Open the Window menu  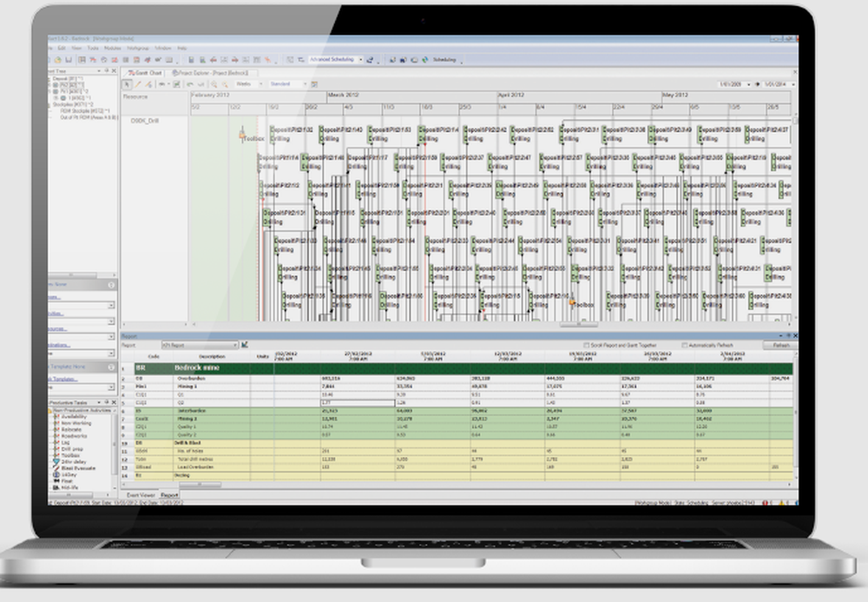(x=163, y=48)
